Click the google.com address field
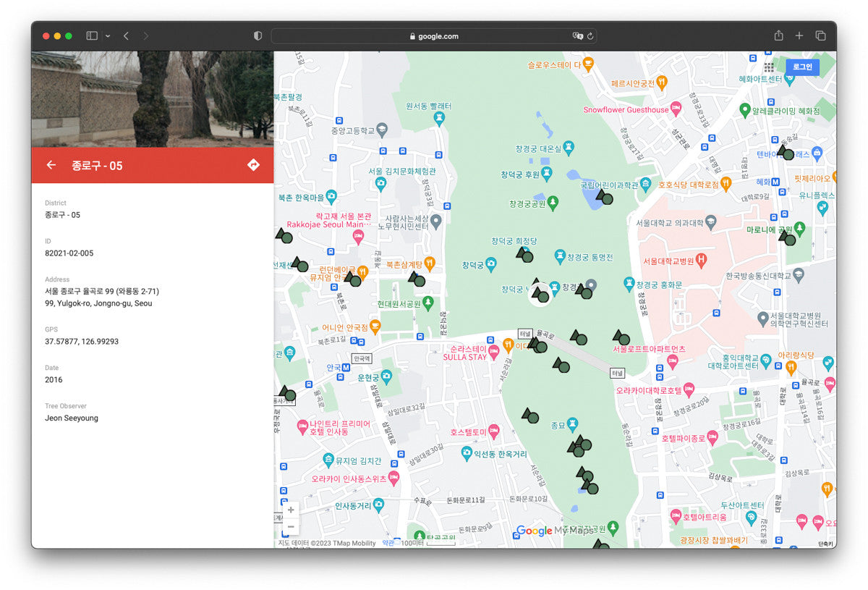The height and width of the screenshot is (590, 868). click(434, 36)
